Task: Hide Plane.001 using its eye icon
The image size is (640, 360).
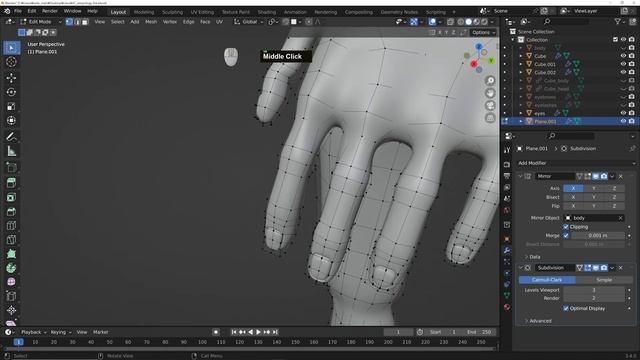Action: pos(623,121)
